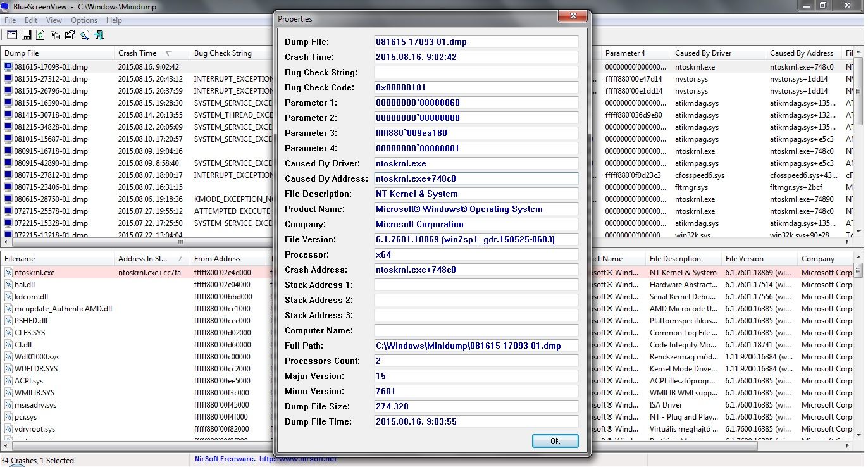Click the empty Computer Name field
The image size is (868, 467).
click(476, 330)
